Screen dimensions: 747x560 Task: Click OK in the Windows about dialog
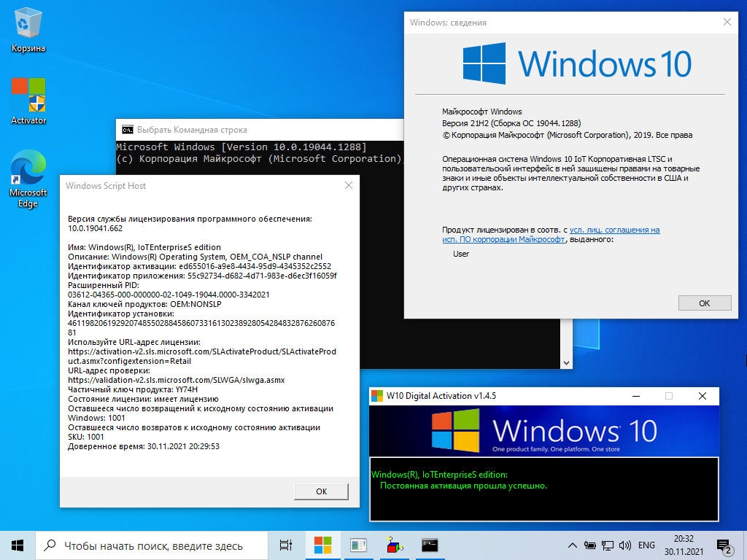pyautogui.click(x=704, y=303)
